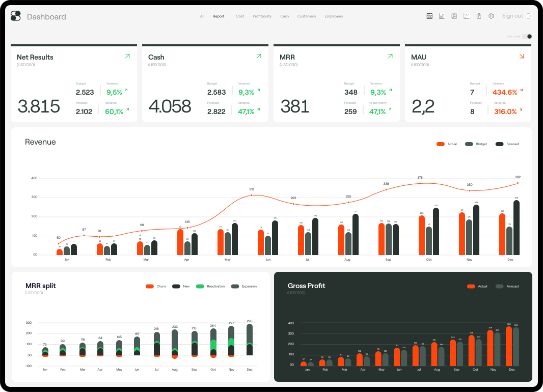Click arrow beside 47,1% in MRR card
The image size is (543, 392).
(390, 109)
